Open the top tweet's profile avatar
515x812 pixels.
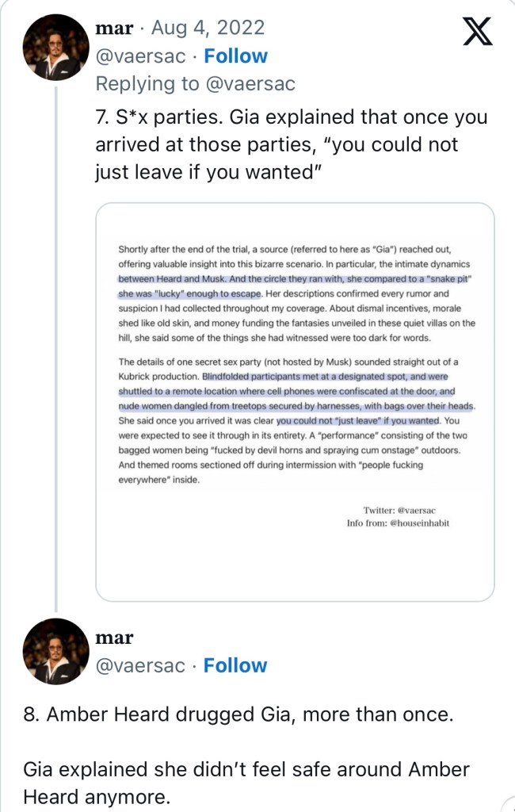(x=55, y=47)
